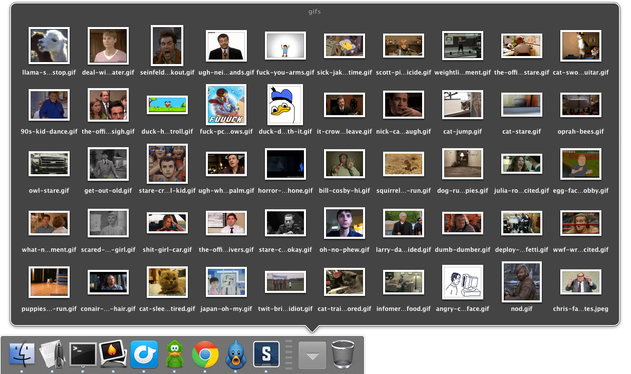Select the-offi...sigh.gif thumbnail
Screen dimensions: 631x374
click(108, 105)
